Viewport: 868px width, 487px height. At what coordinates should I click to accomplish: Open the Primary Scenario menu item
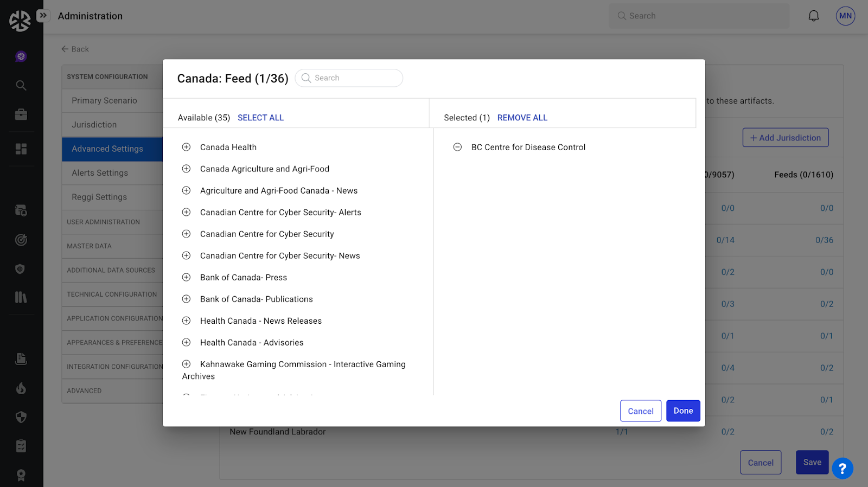104,101
